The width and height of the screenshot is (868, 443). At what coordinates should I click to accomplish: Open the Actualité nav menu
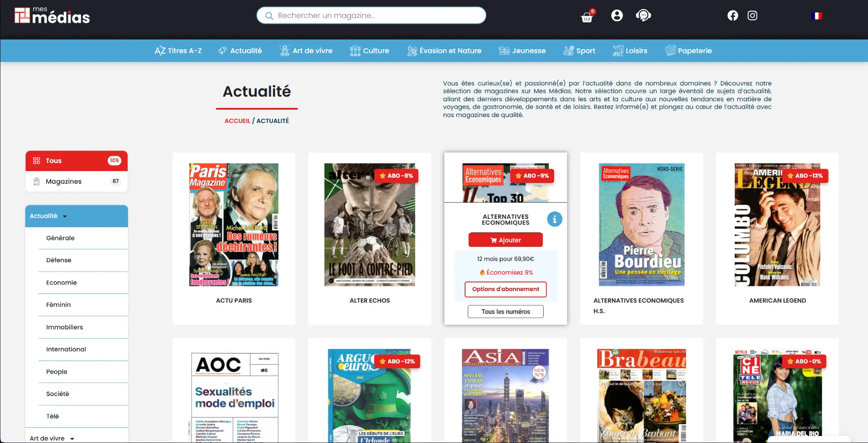click(240, 51)
